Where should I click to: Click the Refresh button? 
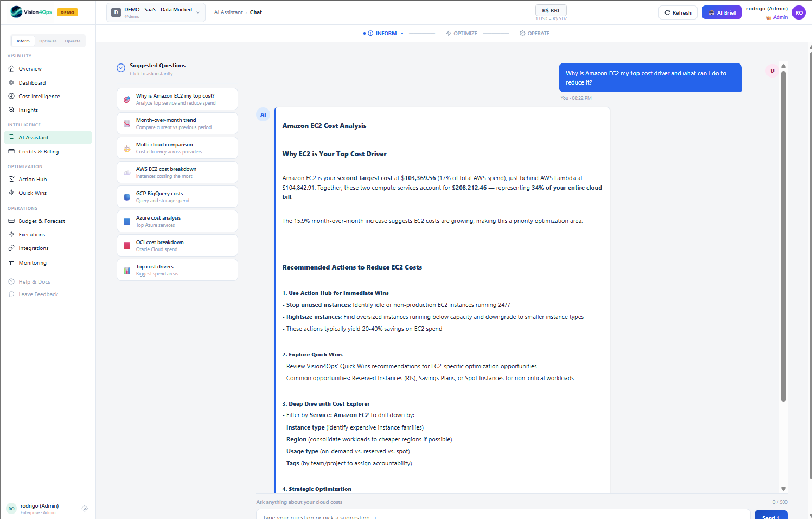[678, 12]
